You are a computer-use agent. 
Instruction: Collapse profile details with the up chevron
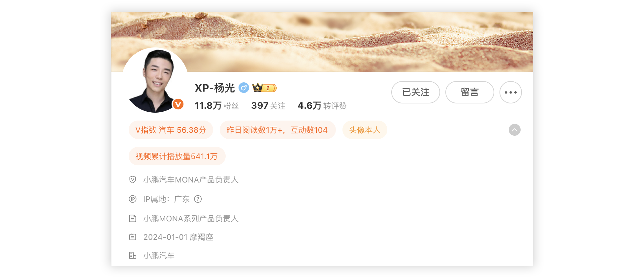coord(515,130)
